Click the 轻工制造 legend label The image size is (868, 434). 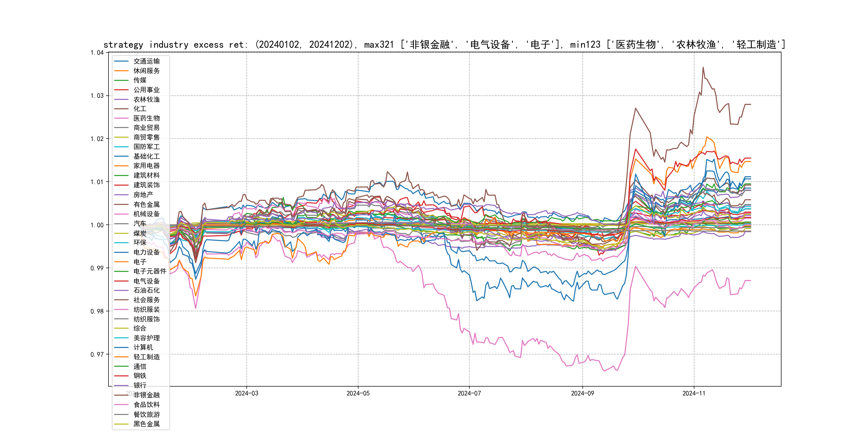(146, 357)
